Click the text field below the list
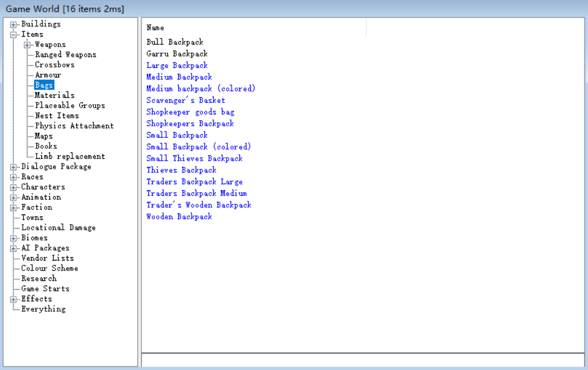The height and width of the screenshot is (370, 588). [362, 360]
